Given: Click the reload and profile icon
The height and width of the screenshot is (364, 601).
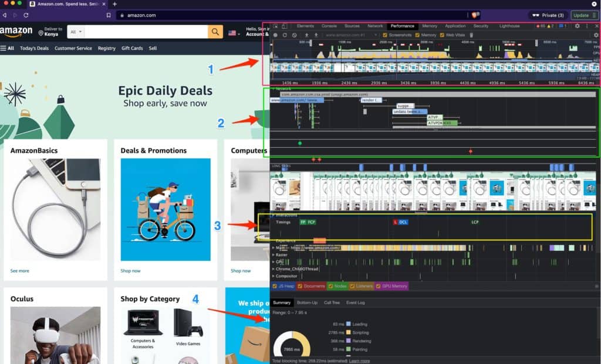Looking at the screenshot, I should [285, 35].
